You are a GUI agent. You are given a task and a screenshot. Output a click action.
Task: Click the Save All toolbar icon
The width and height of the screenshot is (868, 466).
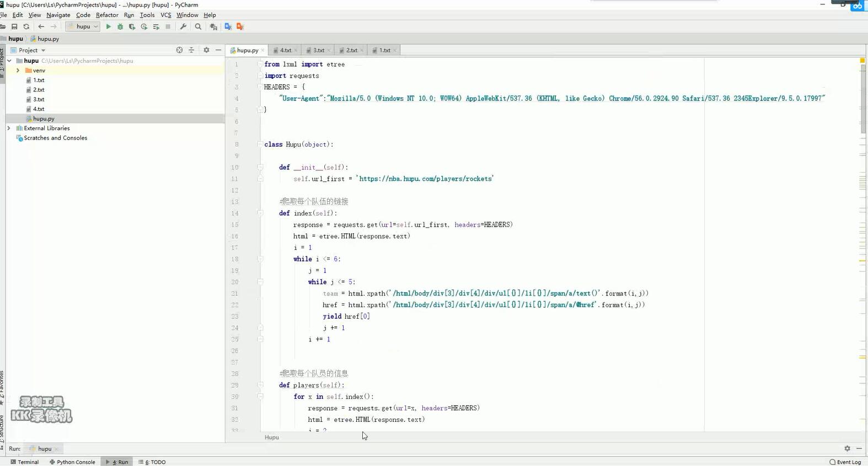pos(14,26)
